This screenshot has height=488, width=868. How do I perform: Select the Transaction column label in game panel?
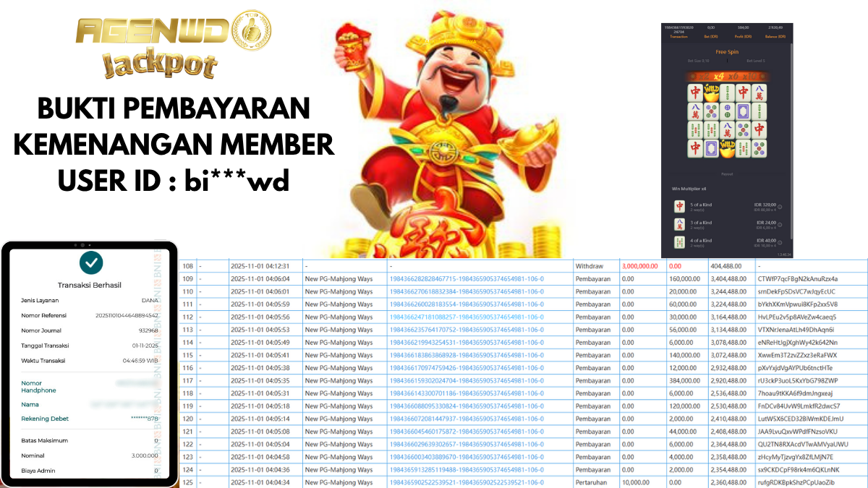pos(678,36)
